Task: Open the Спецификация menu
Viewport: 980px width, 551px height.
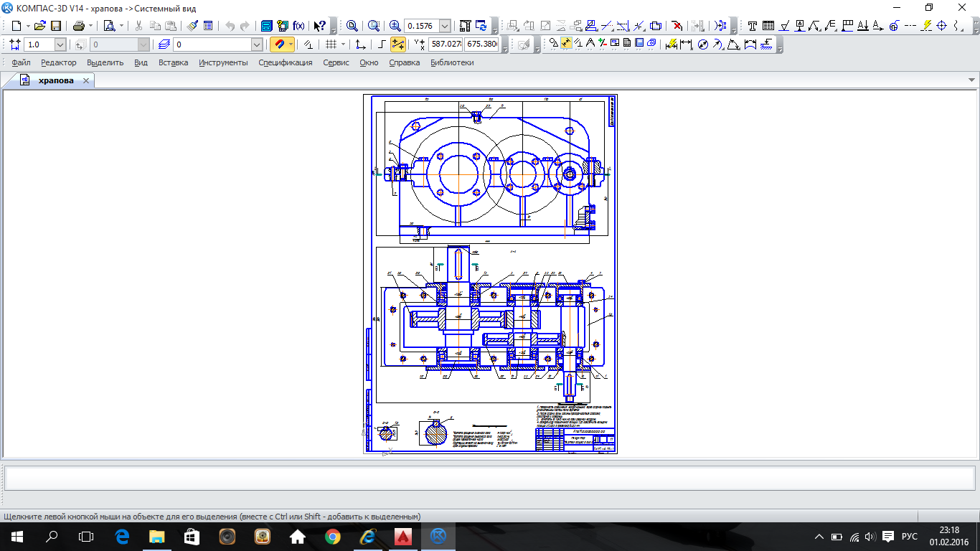Action: coord(285,62)
